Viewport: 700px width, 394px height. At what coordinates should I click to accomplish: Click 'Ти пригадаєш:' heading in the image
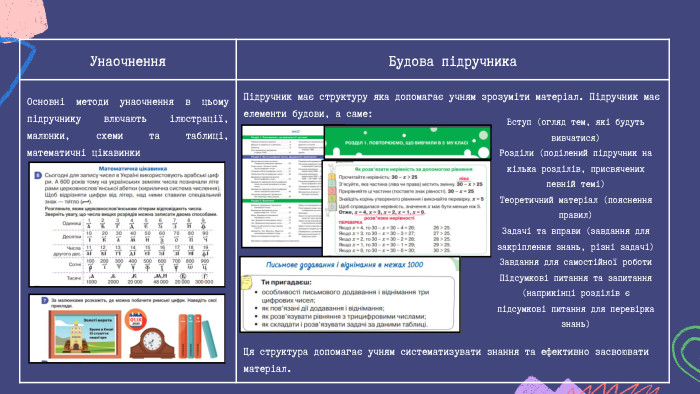point(286,282)
